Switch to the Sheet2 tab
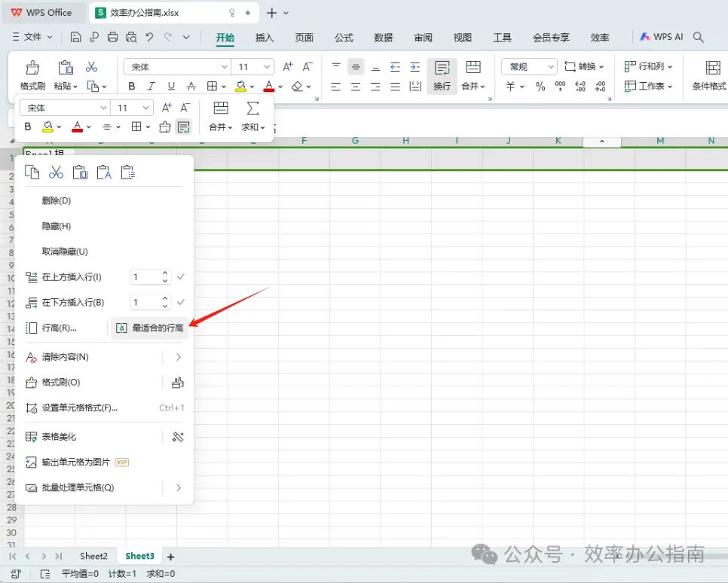 click(93, 556)
